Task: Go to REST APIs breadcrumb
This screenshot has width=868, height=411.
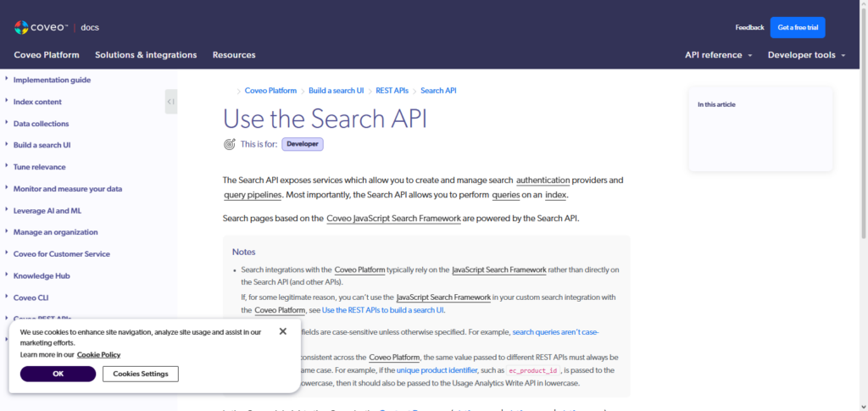Action: click(x=392, y=90)
